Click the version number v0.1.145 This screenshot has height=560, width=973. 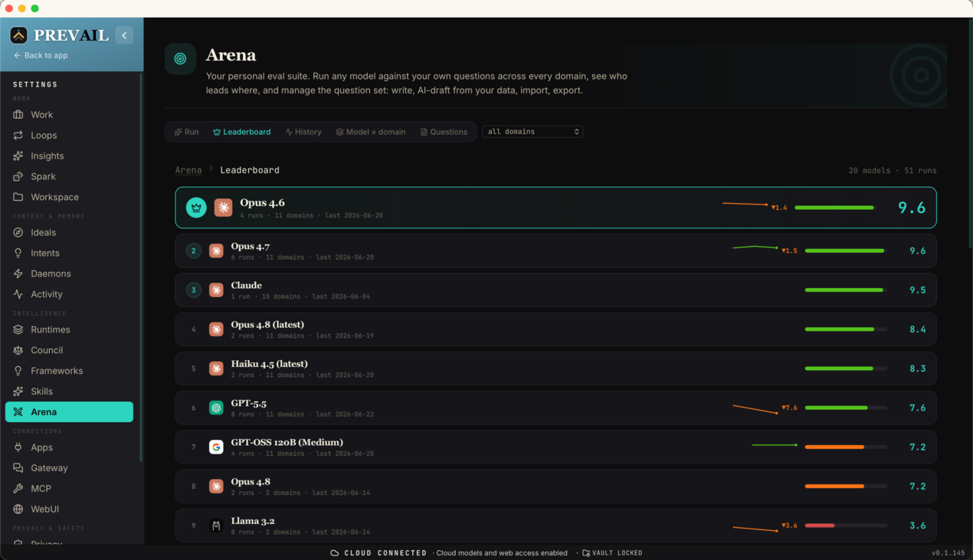948,553
